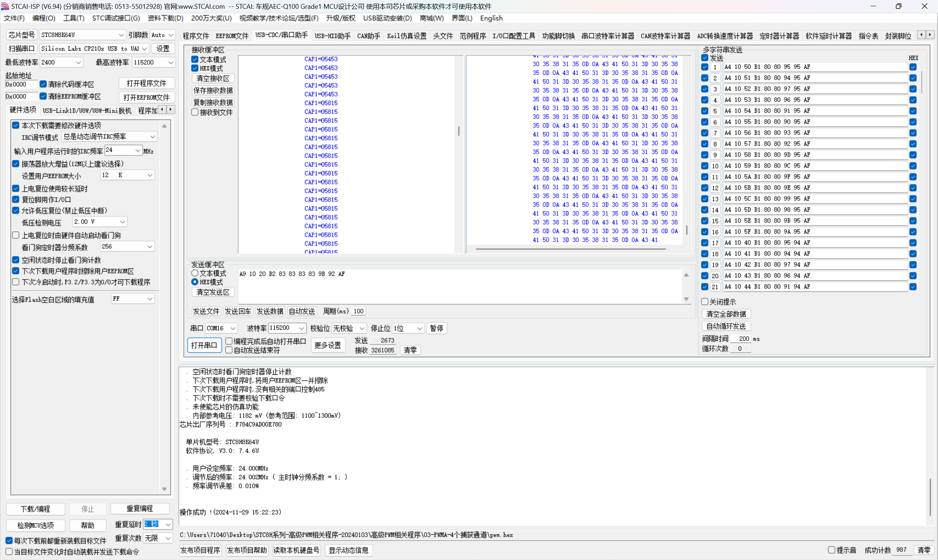Click the STCAI-ISP app icon in title bar
The width and height of the screenshot is (938, 560).
5,6
